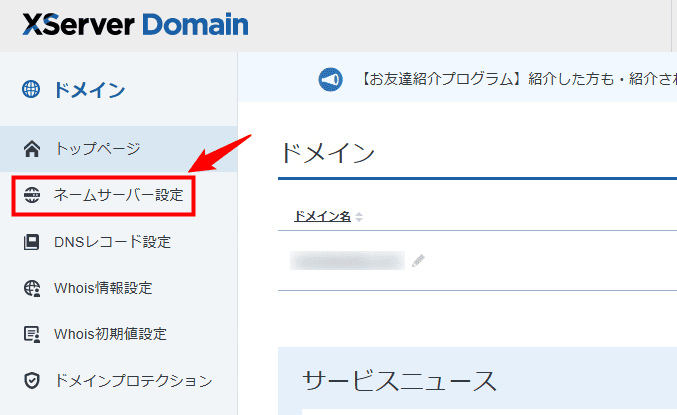The image size is (677, 415).
Task: Click the ドメイン sidebar section heading
Action: coord(89,90)
